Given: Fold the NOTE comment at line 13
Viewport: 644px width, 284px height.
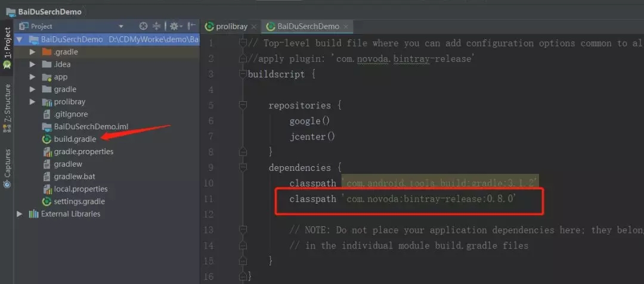Looking at the screenshot, I should point(243,230).
